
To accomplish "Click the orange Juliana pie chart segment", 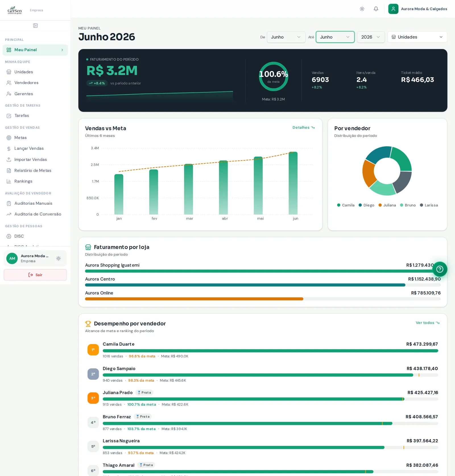I will tap(369, 173).
